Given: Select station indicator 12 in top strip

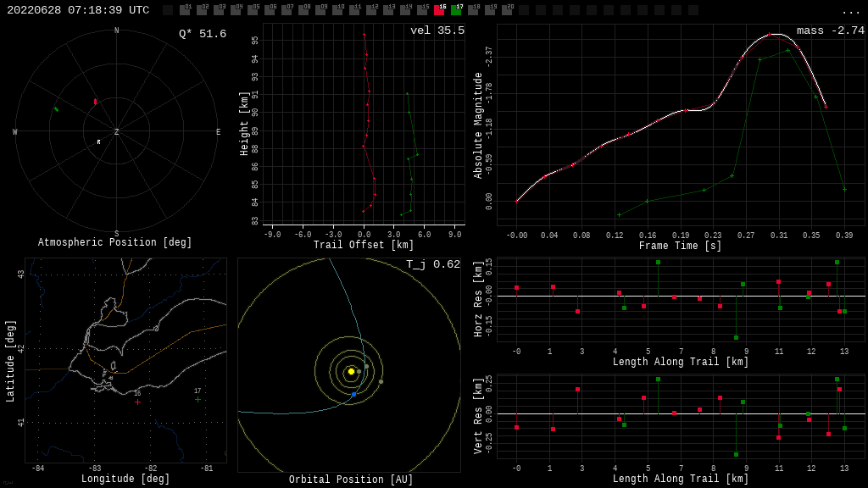Looking at the screenshot, I should click(371, 9).
